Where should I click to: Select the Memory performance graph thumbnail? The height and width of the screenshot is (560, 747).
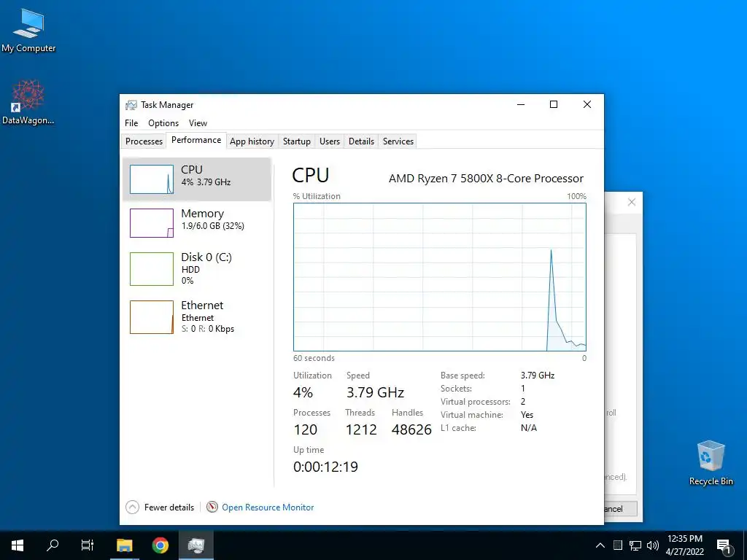(x=152, y=223)
